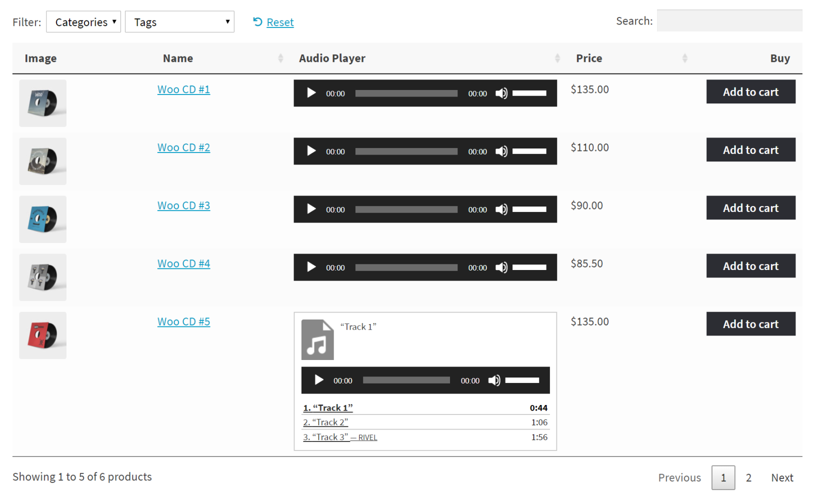Sort products using the Price column arrow

pyautogui.click(x=685, y=58)
